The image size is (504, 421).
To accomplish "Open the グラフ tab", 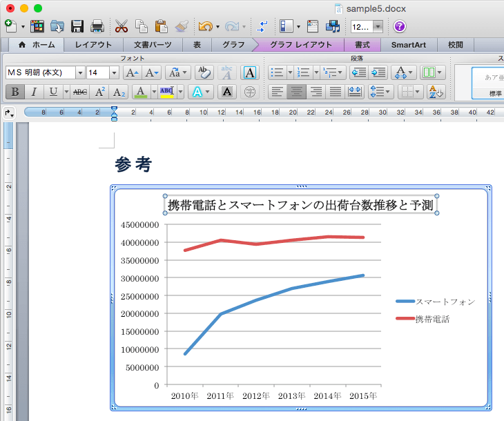I will click(233, 45).
